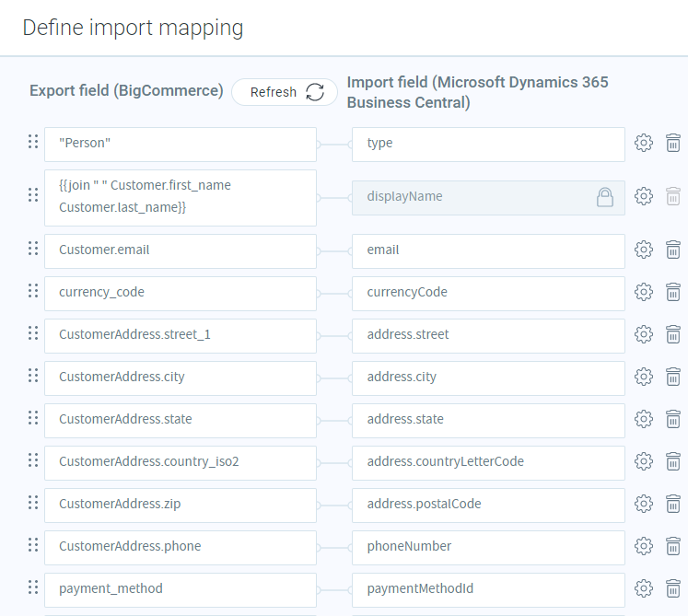
Task: Edit the email import field
Action: pos(488,251)
